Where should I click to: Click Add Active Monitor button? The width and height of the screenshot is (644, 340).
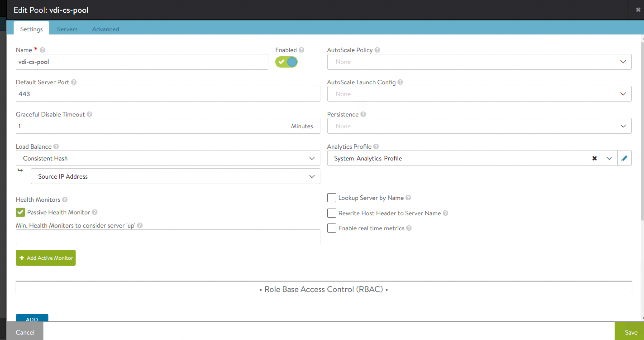point(46,258)
